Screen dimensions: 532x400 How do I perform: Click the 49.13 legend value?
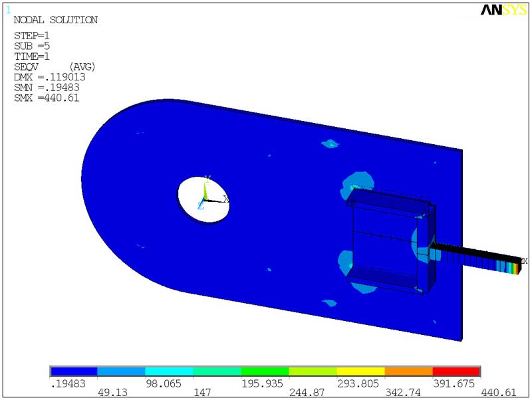tap(112, 393)
